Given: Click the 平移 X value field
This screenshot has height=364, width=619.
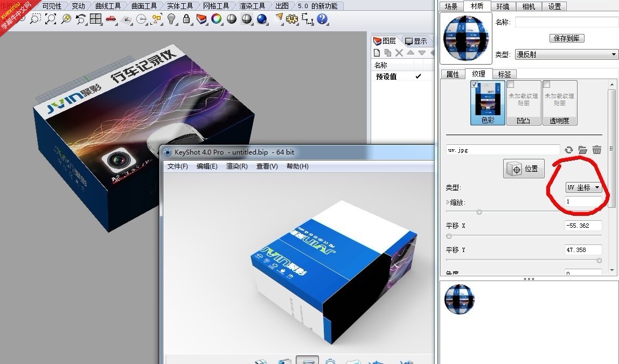Looking at the screenshot, I should click(x=583, y=226).
